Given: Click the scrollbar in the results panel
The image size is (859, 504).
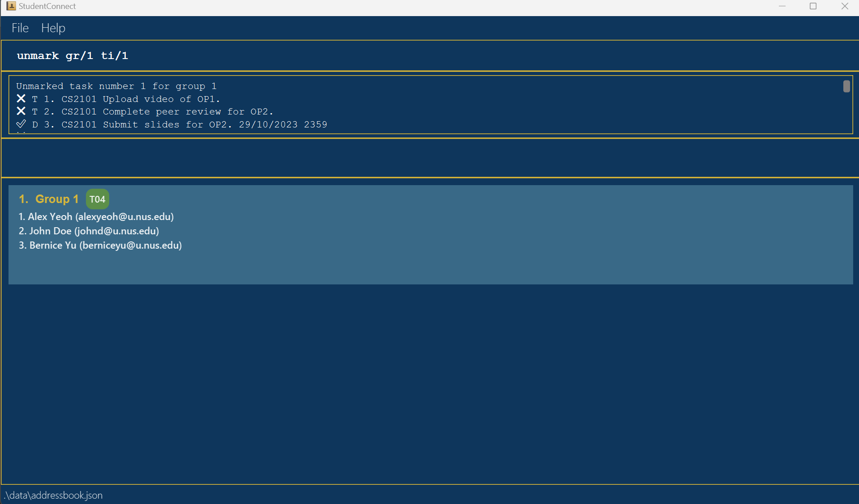Looking at the screenshot, I should [846, 86].
